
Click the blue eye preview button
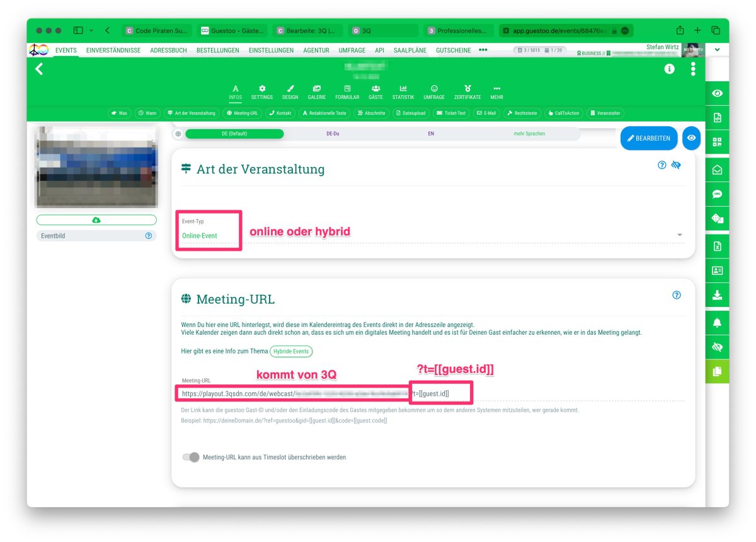tap(691, 138)
